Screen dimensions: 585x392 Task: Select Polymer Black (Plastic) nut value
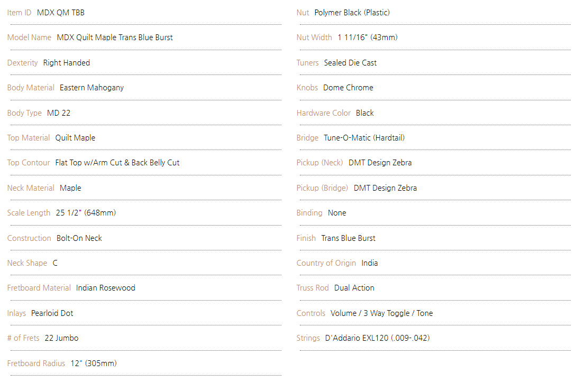[x=352, y=13]
